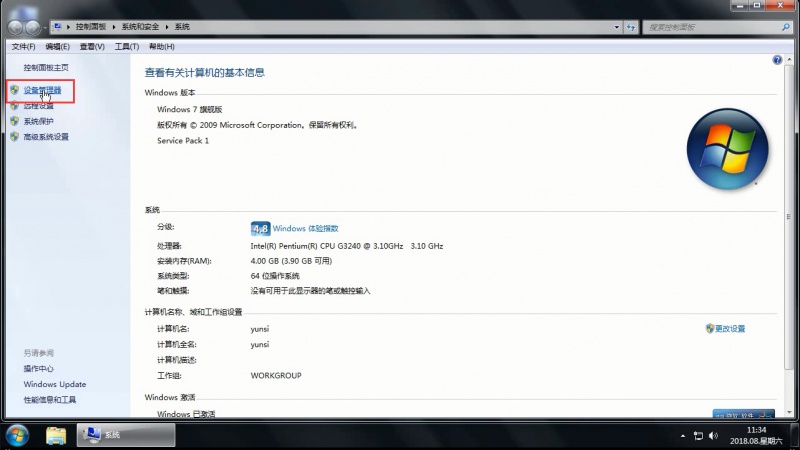
Task: Open the 帮助(H) menu
Action: click(162, 46)
